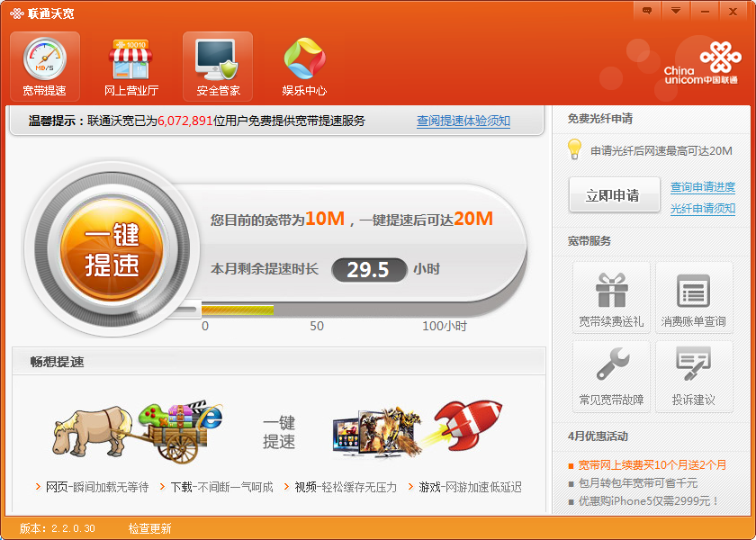
Task: Open promotion 宽带网上续费买10个月送2个月
Action: (652, 465)
